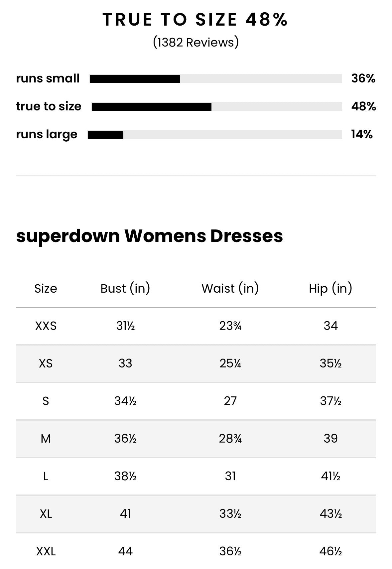
Task: Select the TRUE TO SIZE 48% heading
Action: pos(196,20)
